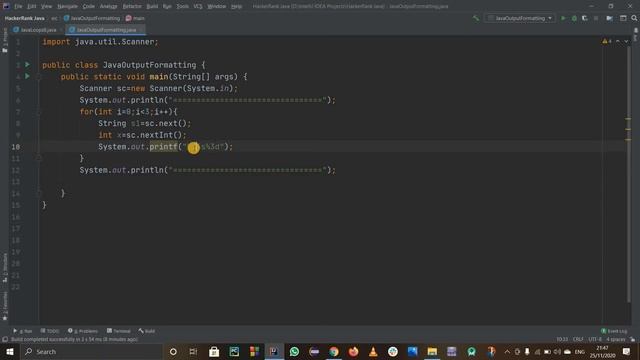The height and width of the screenshot is (360, 640).
Task: Open file encoding UTF-8 selector
Action: coord(595,339)
